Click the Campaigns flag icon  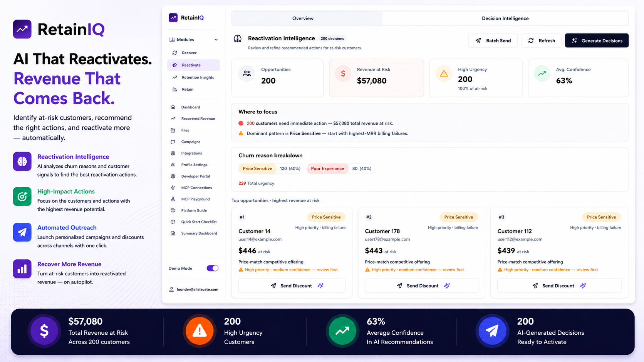[x=173, y=142]
